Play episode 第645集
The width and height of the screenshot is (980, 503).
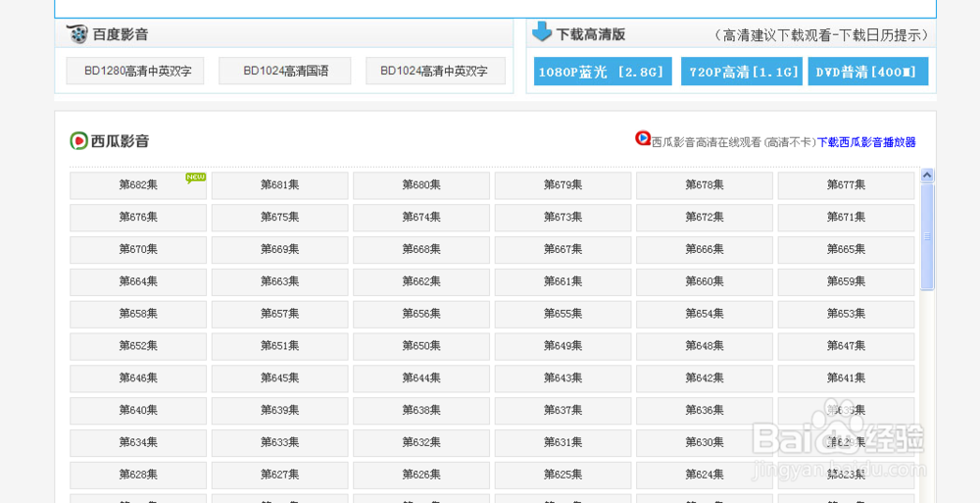(x=279, y=378)
